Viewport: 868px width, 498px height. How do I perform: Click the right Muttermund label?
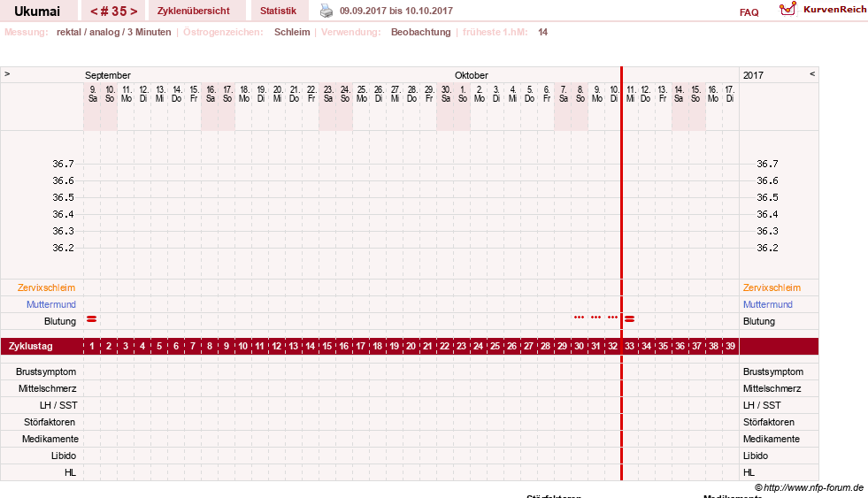coord(768,304)
